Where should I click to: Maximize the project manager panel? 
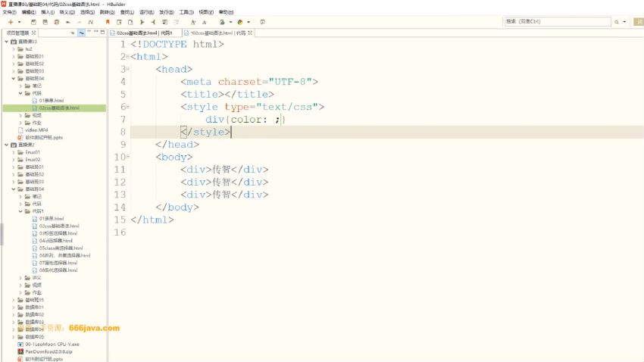click(103, 32)
